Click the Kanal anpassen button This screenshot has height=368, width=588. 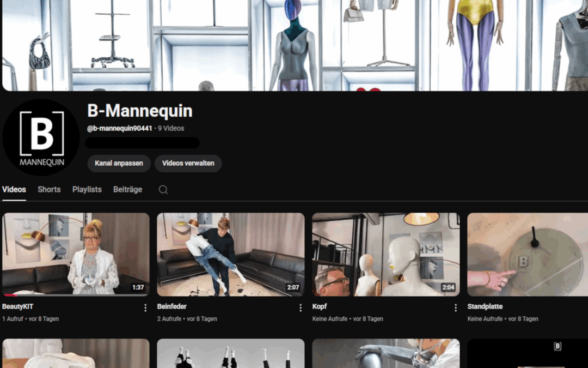tap(119, 164)
